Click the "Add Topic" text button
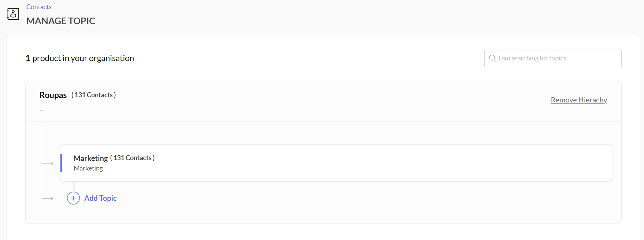The height and width of the screenshot is (240, 644). (100, 198)
